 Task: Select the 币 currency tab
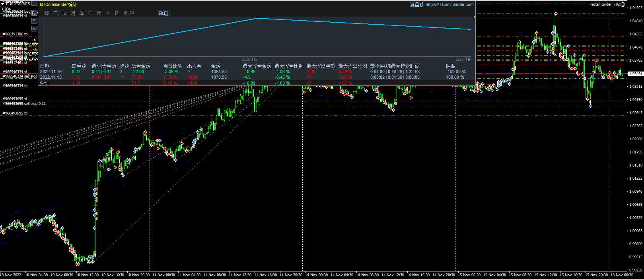tap(99, 13)
